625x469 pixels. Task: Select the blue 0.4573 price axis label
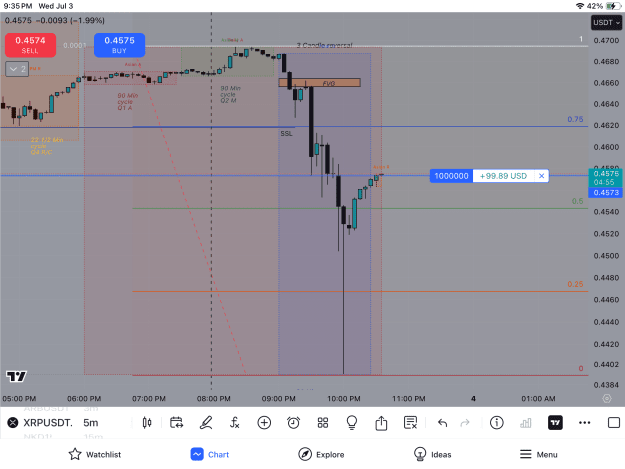click(606, 192)
